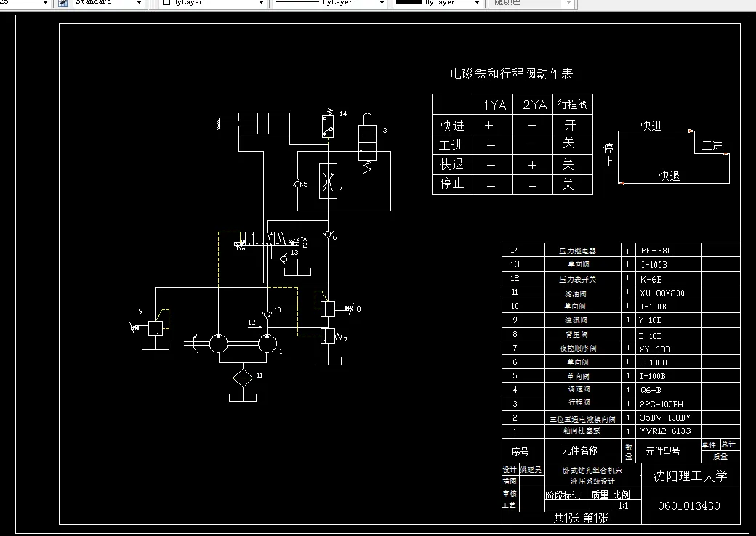Expand the text size dropdown showing 25

coord(45,3)
